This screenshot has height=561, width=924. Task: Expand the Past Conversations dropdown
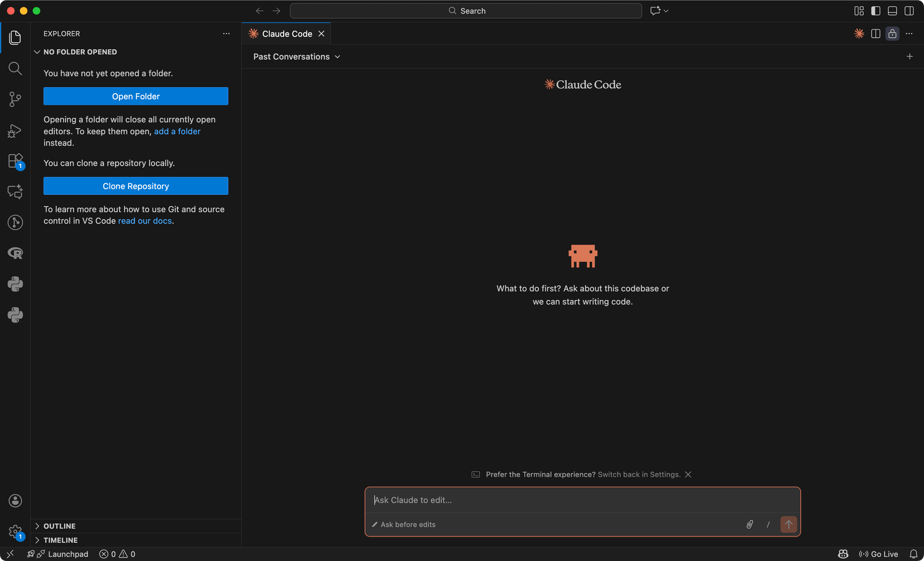[296, 56]
